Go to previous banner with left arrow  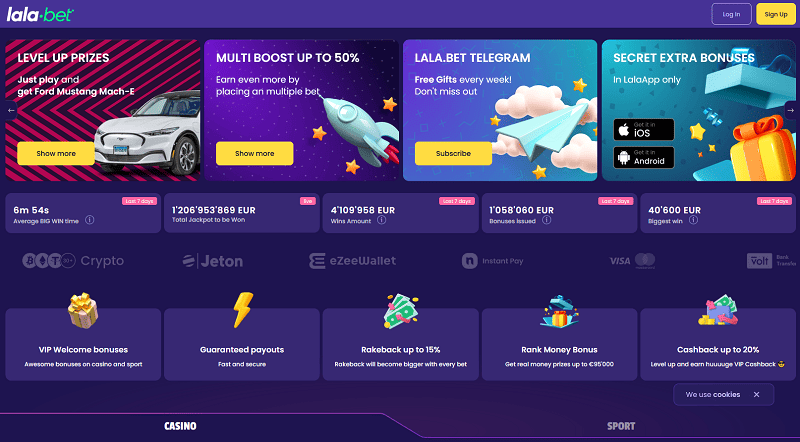tap(11, 110)
